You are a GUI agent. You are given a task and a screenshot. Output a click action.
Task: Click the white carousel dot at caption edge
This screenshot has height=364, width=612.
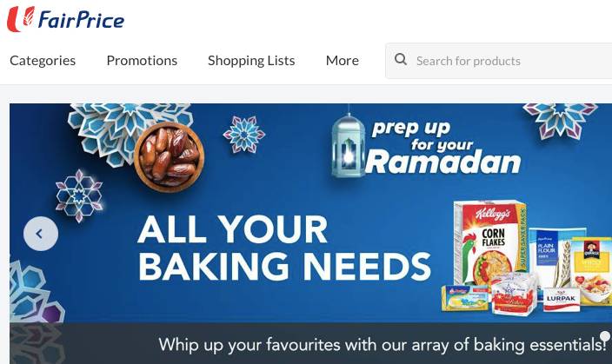(606, 336)
